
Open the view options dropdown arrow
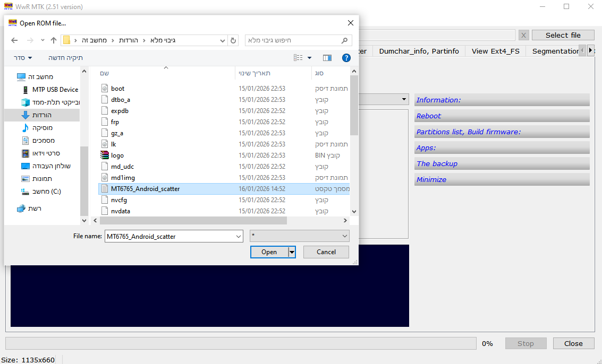tap(310, 58)
